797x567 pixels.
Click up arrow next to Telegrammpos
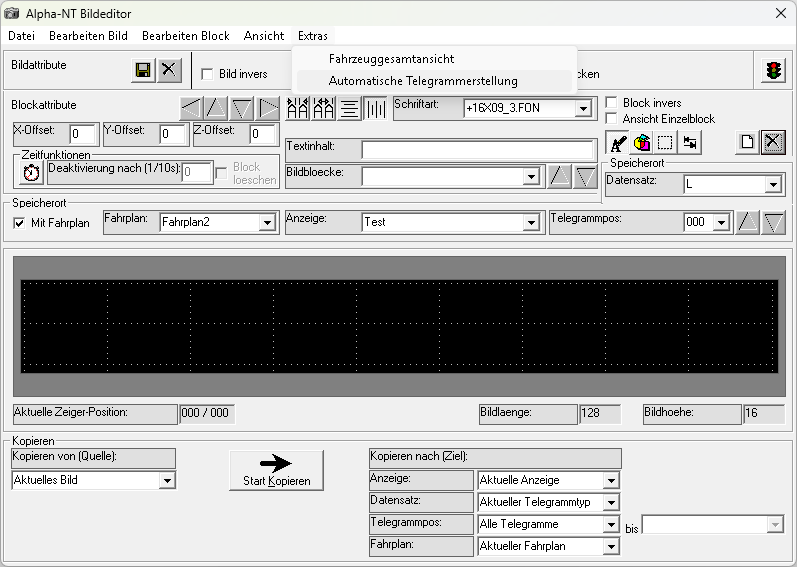[748, 223]
